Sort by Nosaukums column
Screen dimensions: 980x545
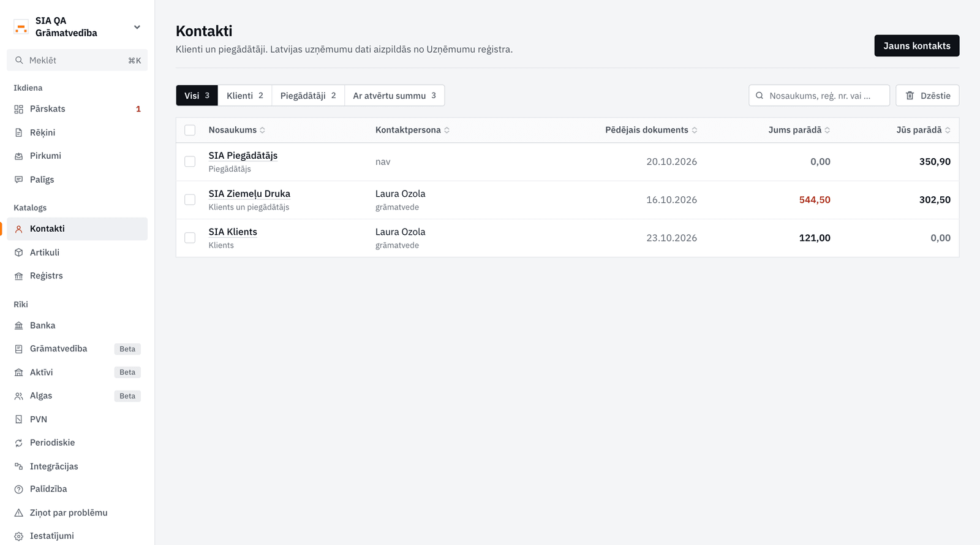click(x=236, y=130)
